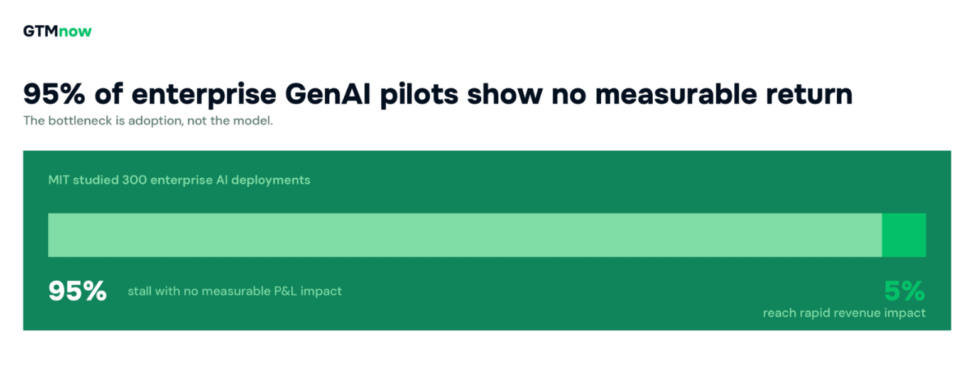Viewport: 980px width, 382px height.
Task: Click the light green 95% bar segment
Action: click(465, 235)
